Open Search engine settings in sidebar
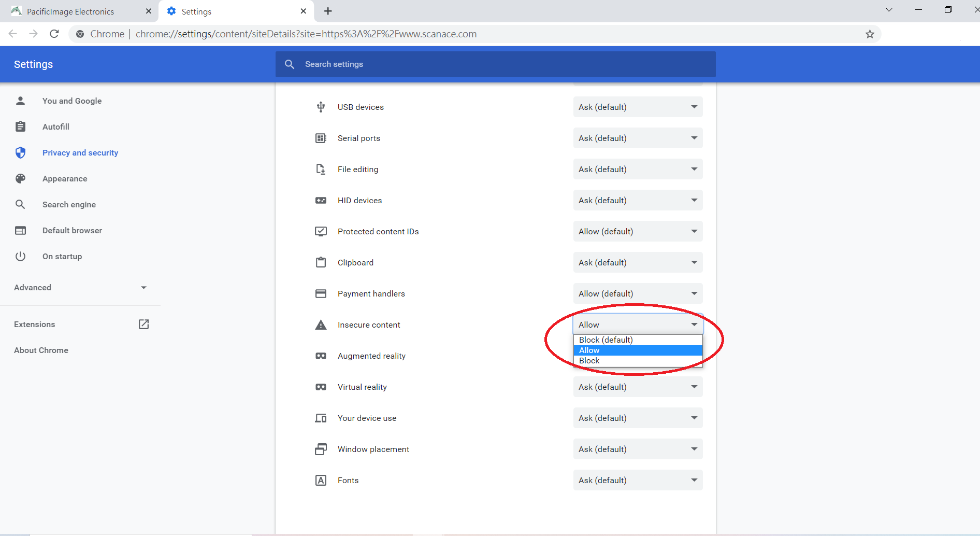This screenshot has height=536, width=980. pyautogui.click(x=69, y=205)
